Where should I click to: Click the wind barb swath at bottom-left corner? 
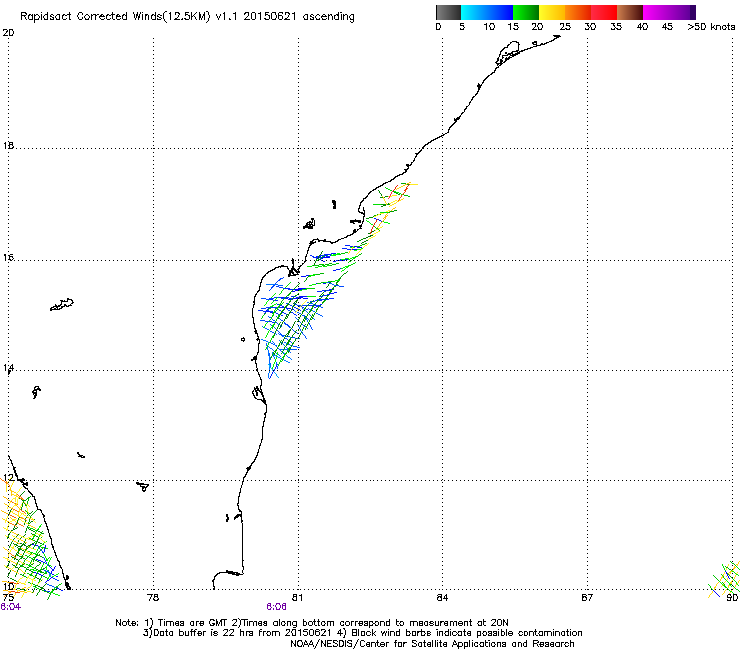pyautogui.click(x=29, y=540)
